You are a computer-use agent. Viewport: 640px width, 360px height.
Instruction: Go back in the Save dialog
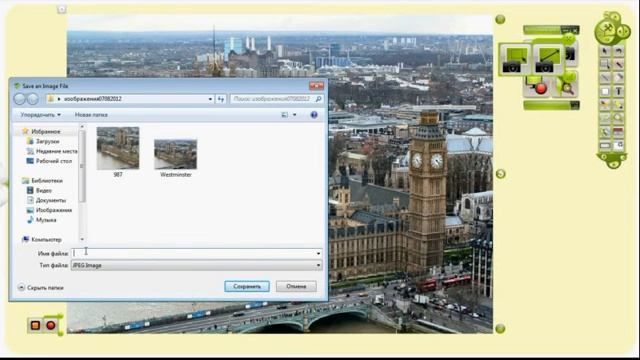(x=20, y=99)
